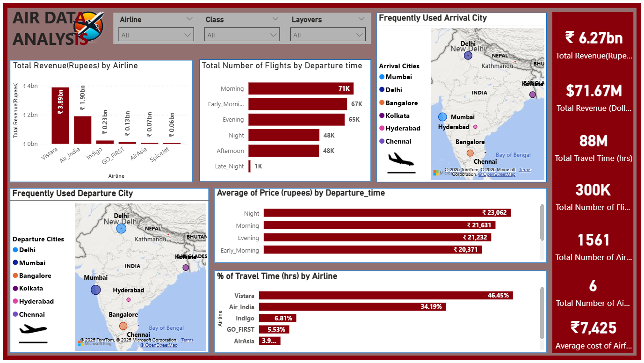Open the Layovers slicer's All dropdown
Screen dimensions: 644x363
327,35
